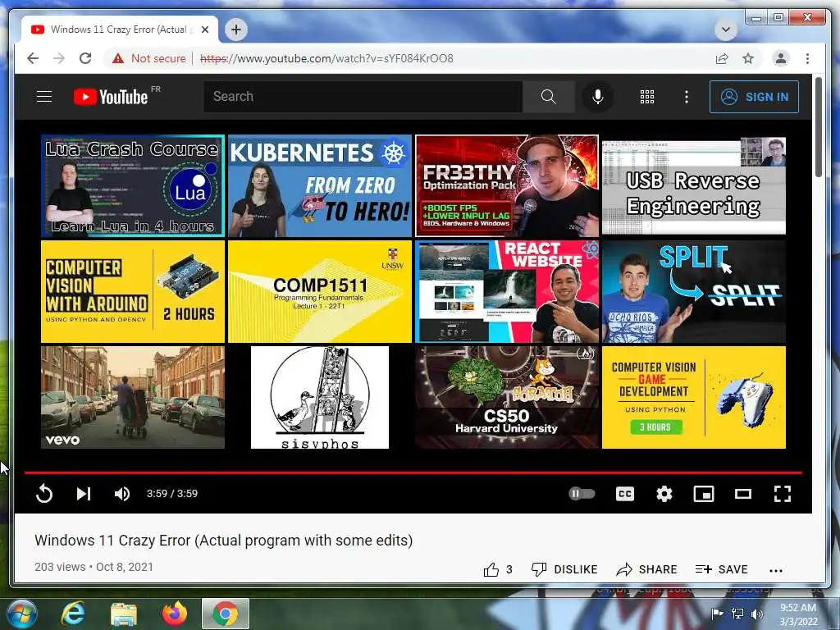This screenshot has width=840, height=630.
Task: Open Computer Vision Game Development video
Action: point(694,397)
